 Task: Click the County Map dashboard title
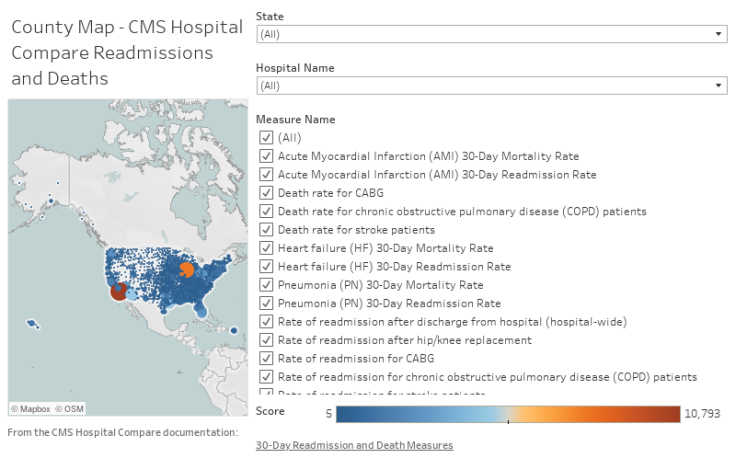pos(126,52)
